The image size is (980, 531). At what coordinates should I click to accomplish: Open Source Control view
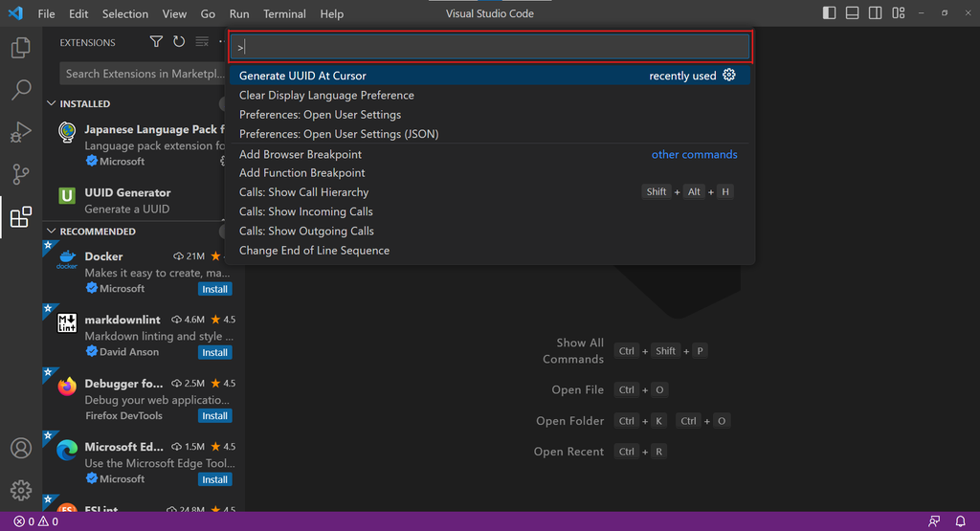tap(20, 174)
